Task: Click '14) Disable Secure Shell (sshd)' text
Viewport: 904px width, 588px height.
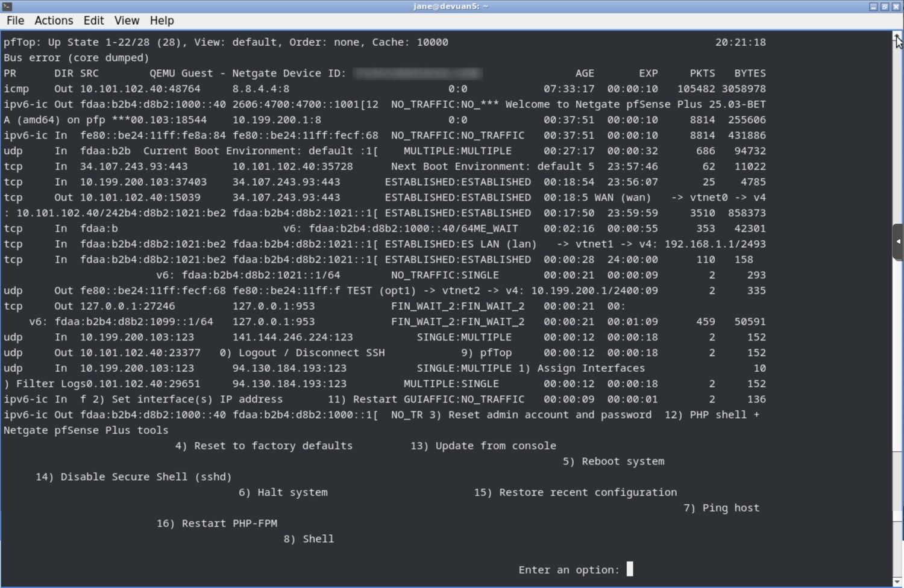Action: click(x=133, y=477)
